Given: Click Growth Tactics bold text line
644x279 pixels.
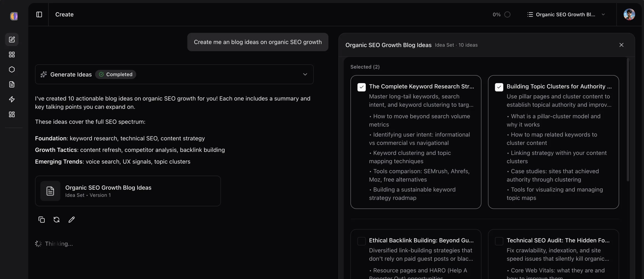Looking at the screenshot, I should [130, 150].
